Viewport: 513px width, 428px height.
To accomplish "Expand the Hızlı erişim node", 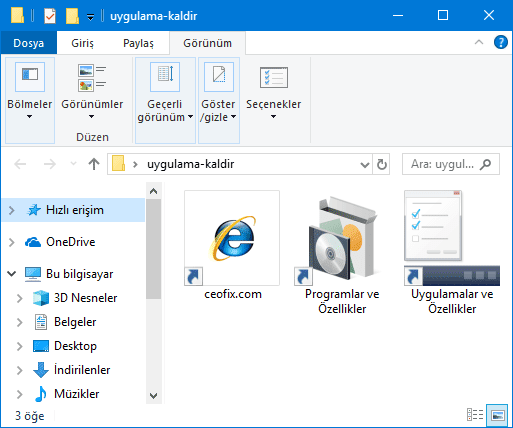I will point(12,210).
